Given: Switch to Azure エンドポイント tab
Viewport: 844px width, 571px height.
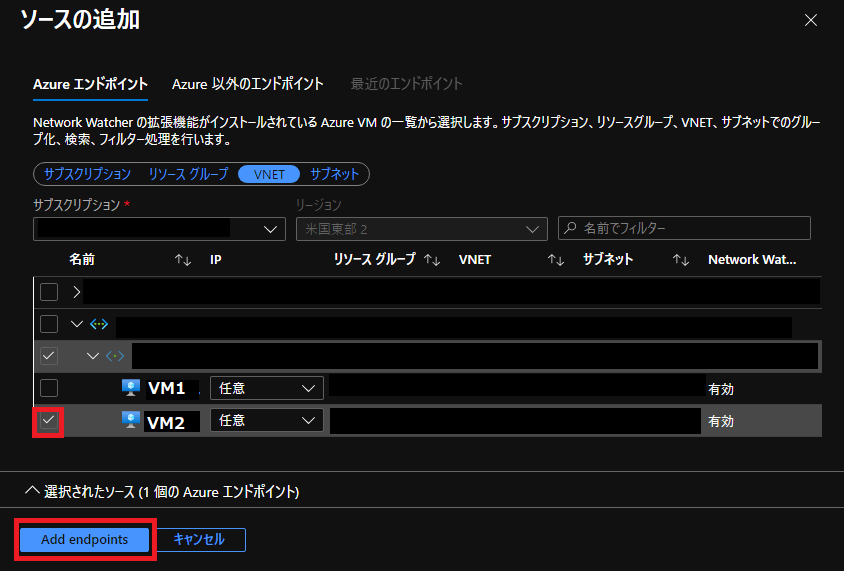Looking at the screenshot, I should (90, 84).
